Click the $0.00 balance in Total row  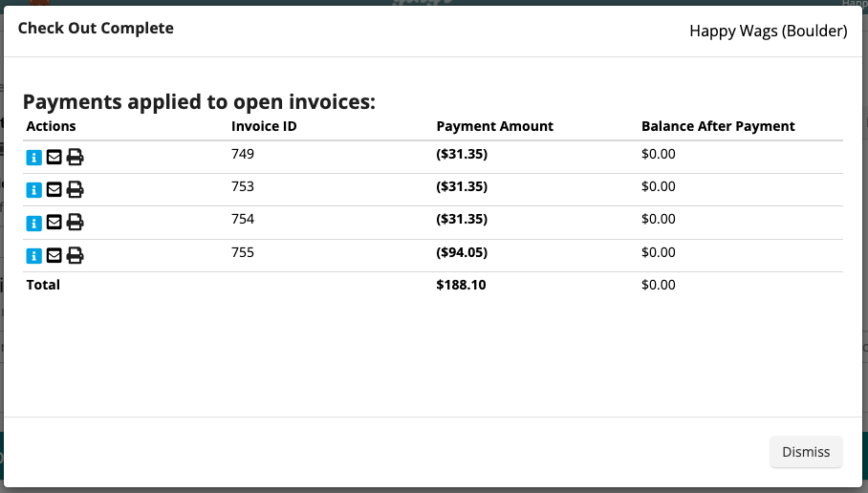pyautogui.click(x=659, y=285)
